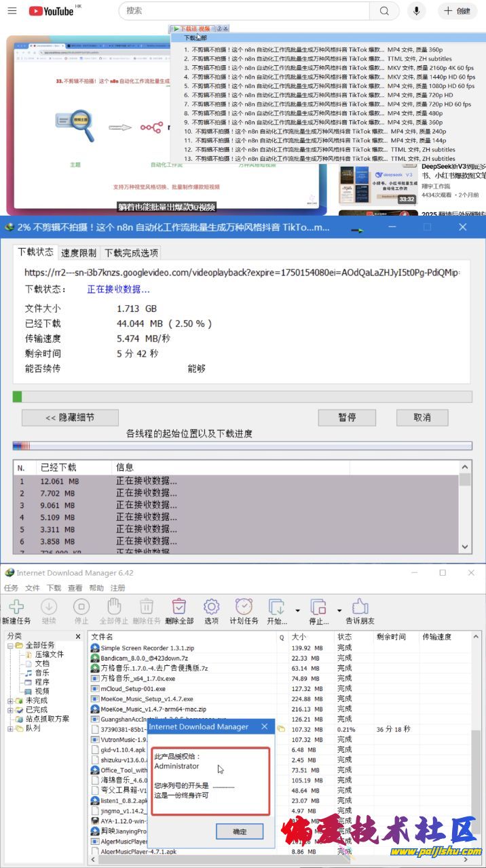Collapse the 全部任务 tree node

point(10,645)
